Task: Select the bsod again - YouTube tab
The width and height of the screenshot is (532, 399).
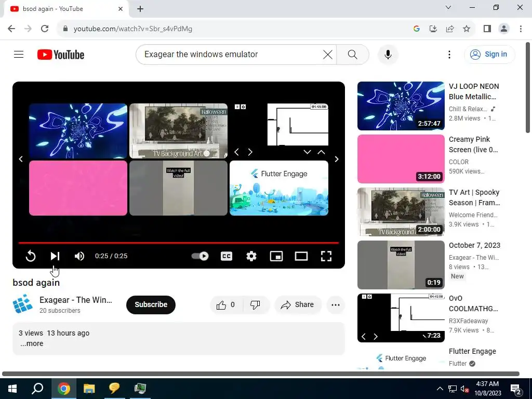Action: pos(66,9)
